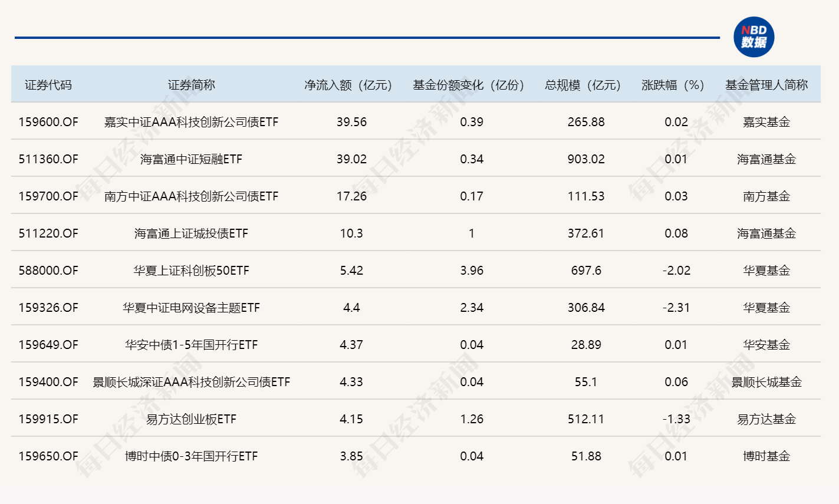Open 海富通中证短融ETF fund name
Viewport: 839px width, 504px height.
(191, 159)
